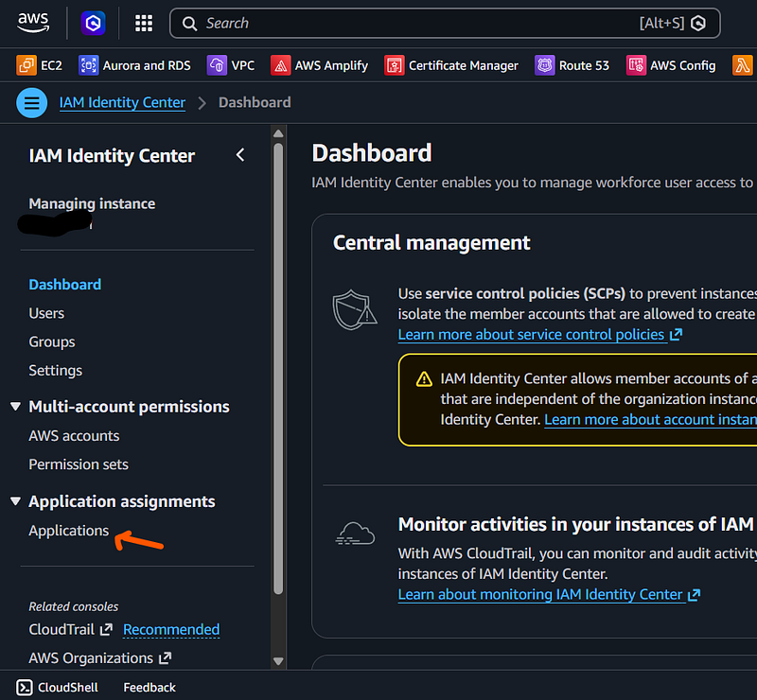The height and width of the screenshot is (700, 757).
Task: Switch to the Users sidebar page
Action: (x=46, y=312)
